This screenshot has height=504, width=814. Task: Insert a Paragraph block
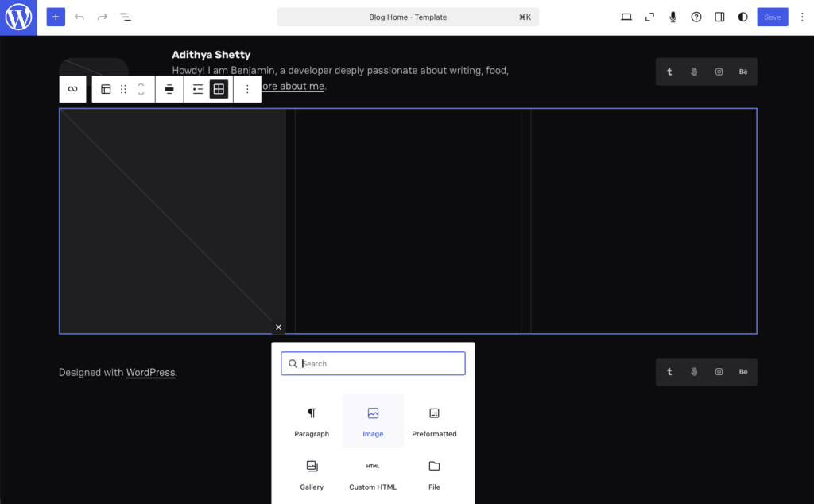pos(312,421)
